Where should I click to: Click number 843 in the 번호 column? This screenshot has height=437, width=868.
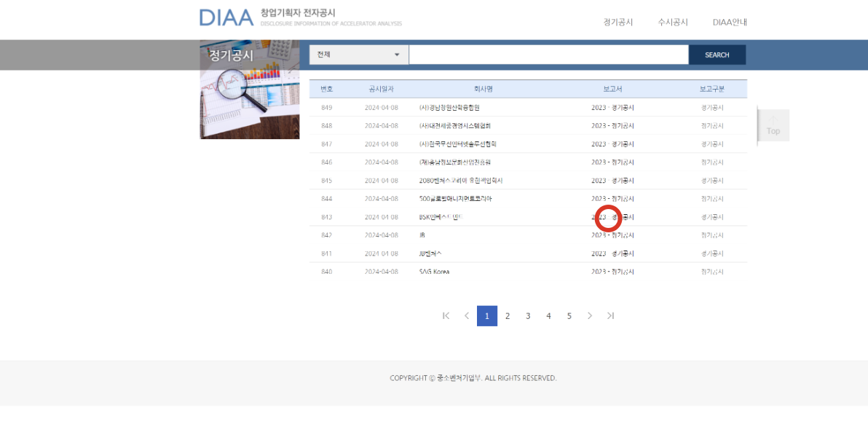point(327,216)
